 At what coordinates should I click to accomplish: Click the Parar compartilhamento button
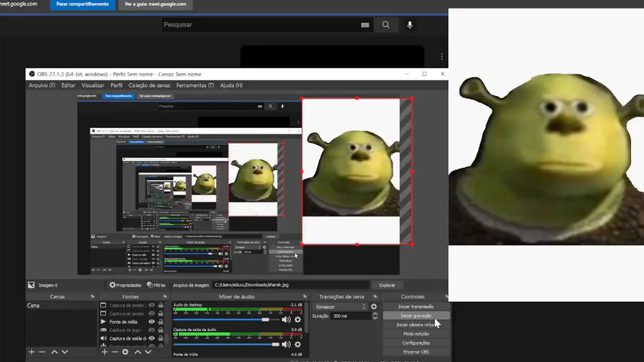point(82,4)
